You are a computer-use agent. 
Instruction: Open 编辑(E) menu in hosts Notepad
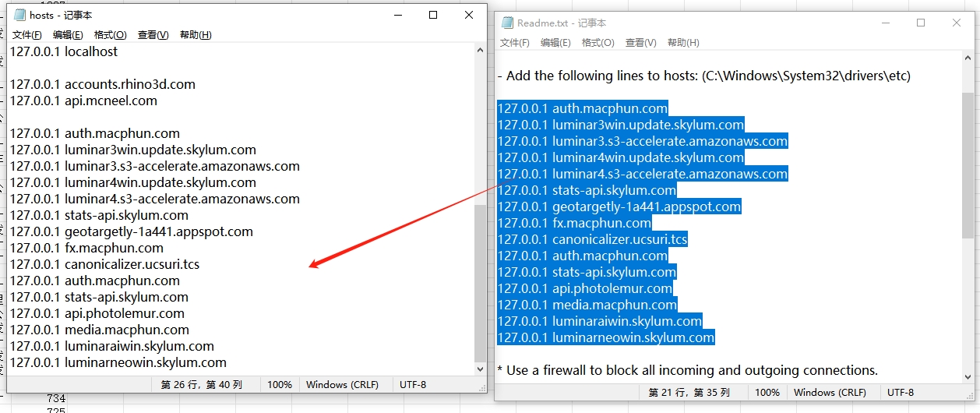(68, 34)
